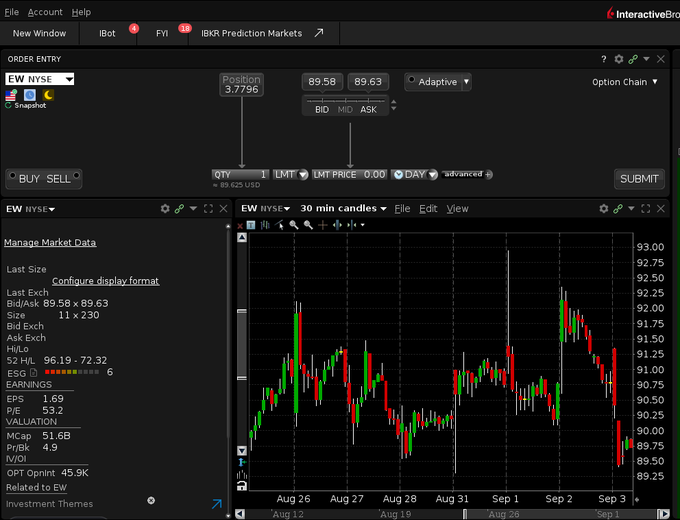Select the text annotation tool in chart toolbar
Image resolution: width=680 pixels, height=520 pixels.
(x=251, y=225)
